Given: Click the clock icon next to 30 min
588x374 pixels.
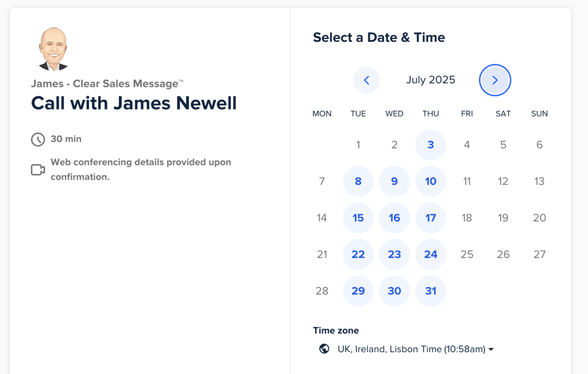Looking at the screenshot, I should tap(38, 139).
